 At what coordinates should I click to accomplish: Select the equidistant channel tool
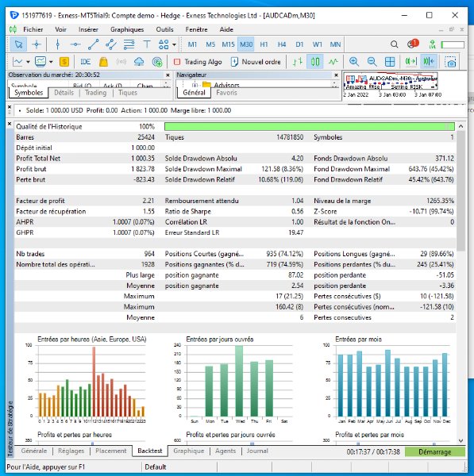[x=111, y=44]
